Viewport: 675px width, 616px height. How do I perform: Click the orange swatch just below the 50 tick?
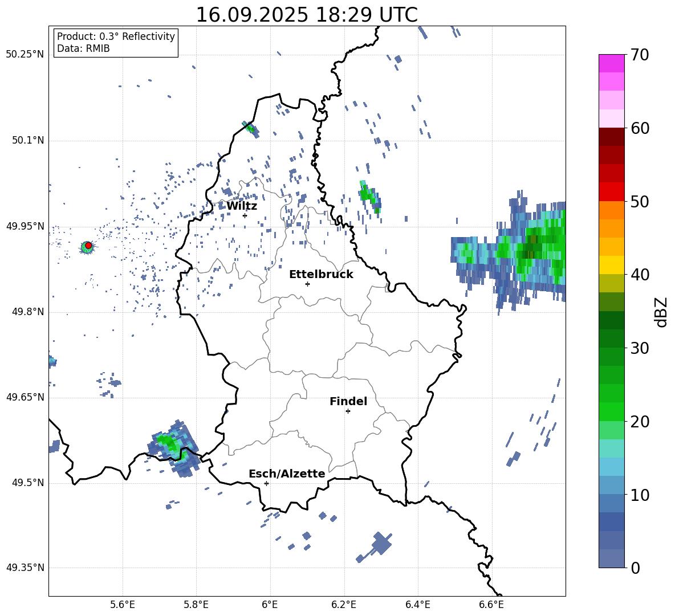pyautogui.click(x=611, y=210)
